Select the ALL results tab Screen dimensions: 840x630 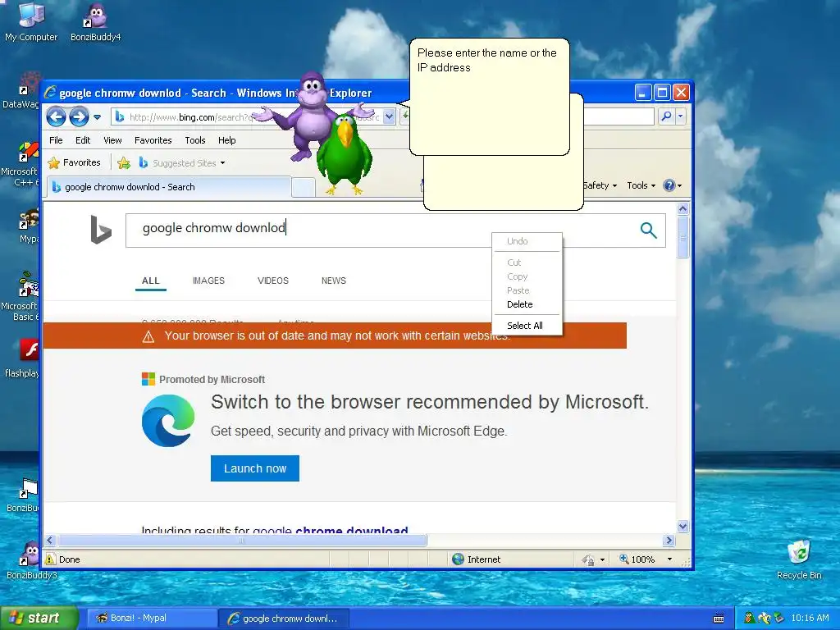(151, 281)
